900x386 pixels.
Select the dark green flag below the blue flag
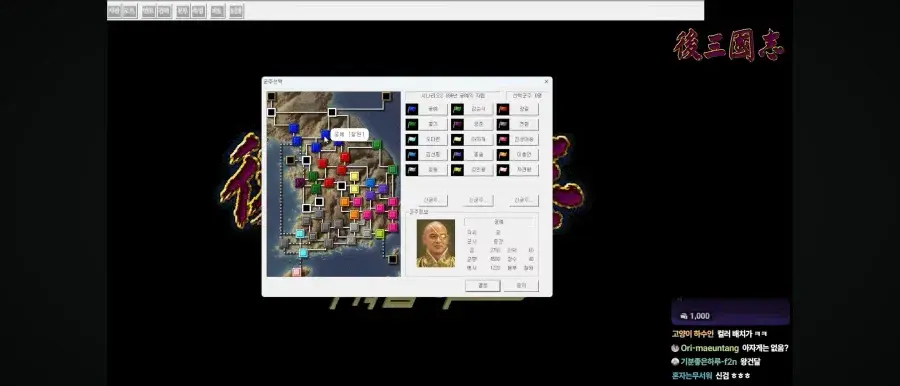[x=411, y=124]
